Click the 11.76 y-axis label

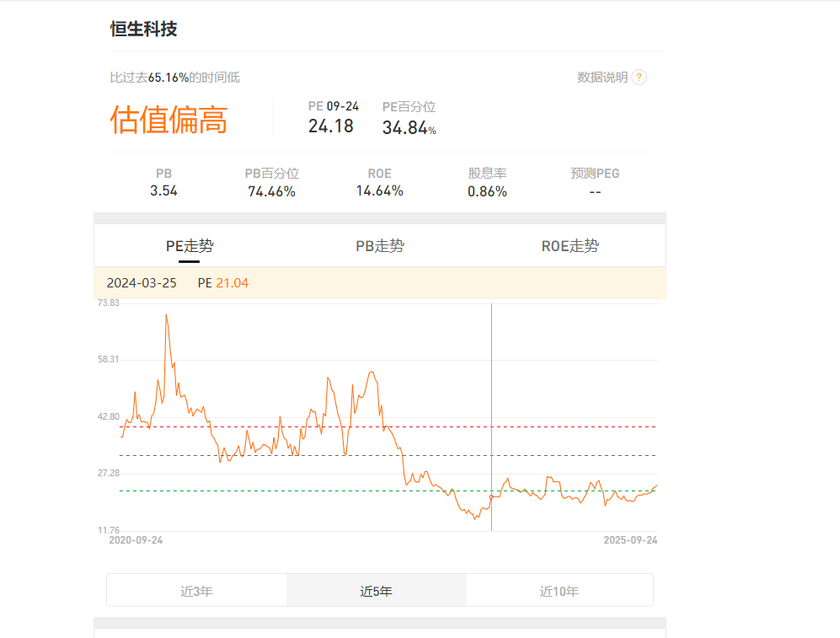108,530
